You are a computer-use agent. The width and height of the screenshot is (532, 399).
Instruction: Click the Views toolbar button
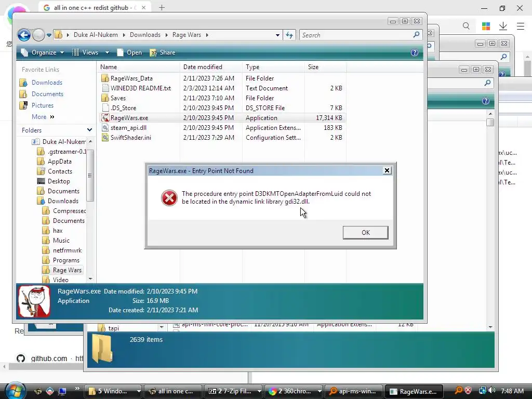[x=86, y=52]
